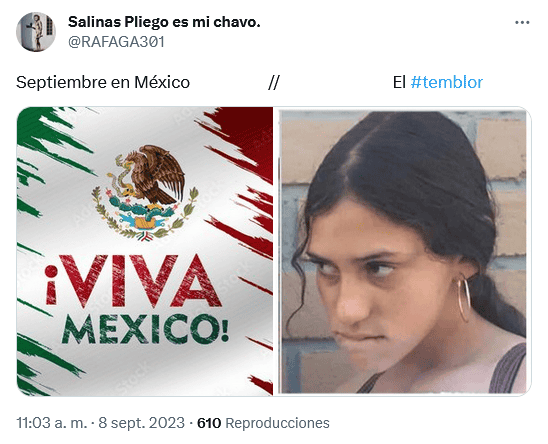Viewport: 548px width, 444px height.
Task: Follow the #temblor hashtag
Action: 447,83
